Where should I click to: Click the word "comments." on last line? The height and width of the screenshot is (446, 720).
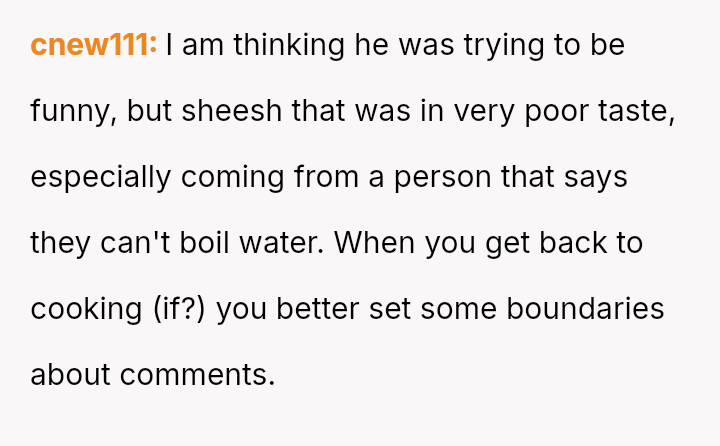197,375
